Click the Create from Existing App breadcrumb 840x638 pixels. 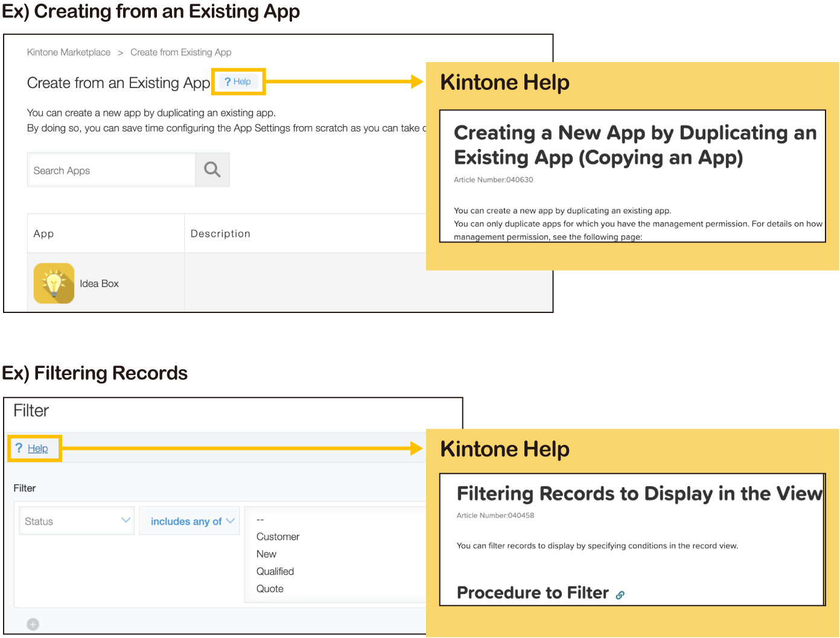click(x=180, y=52)
